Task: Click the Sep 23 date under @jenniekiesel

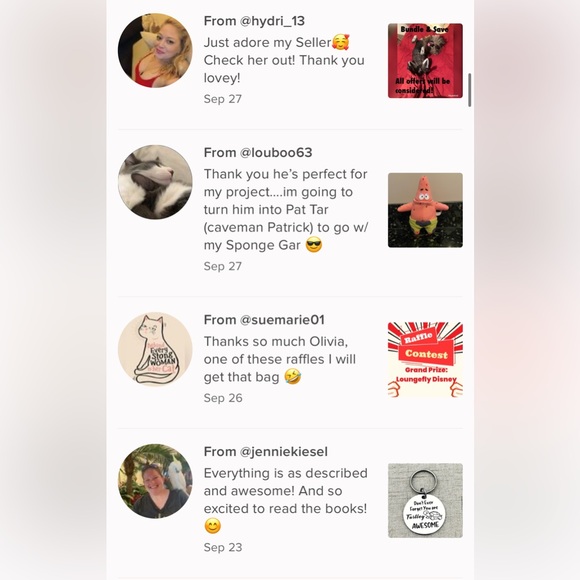Action: tap(223, 547)
